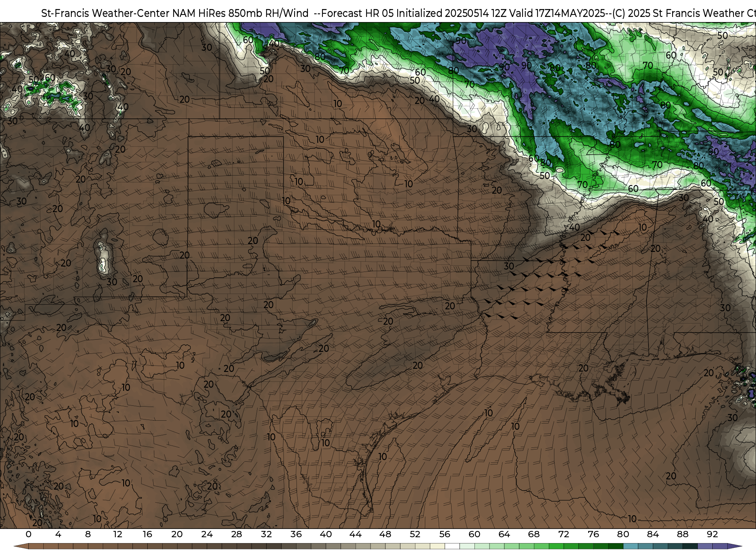Viewport: 756px width, 551px height.
Task: Click the 'Forecast HR 05' text in header
Action: tap(357, 13)
